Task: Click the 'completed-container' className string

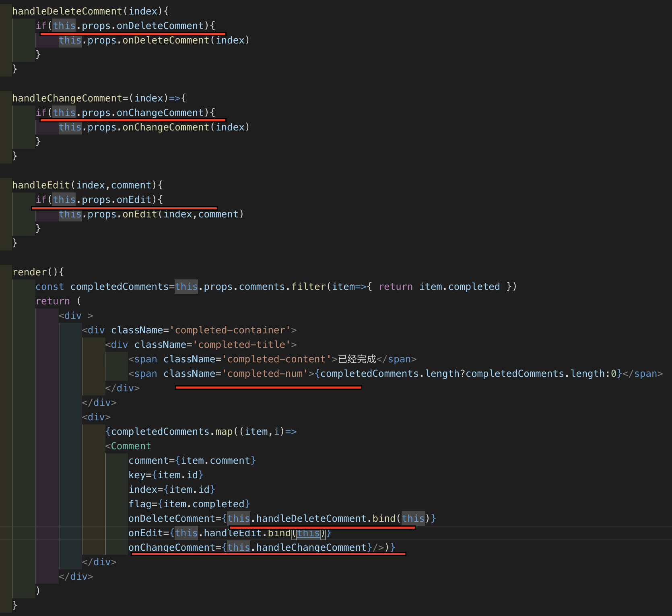Action: pyautogui.click(x=230, y=330)
